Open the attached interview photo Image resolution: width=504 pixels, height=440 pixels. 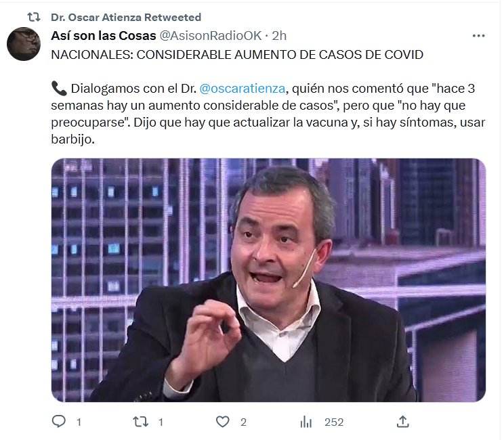tap(268, 280)
